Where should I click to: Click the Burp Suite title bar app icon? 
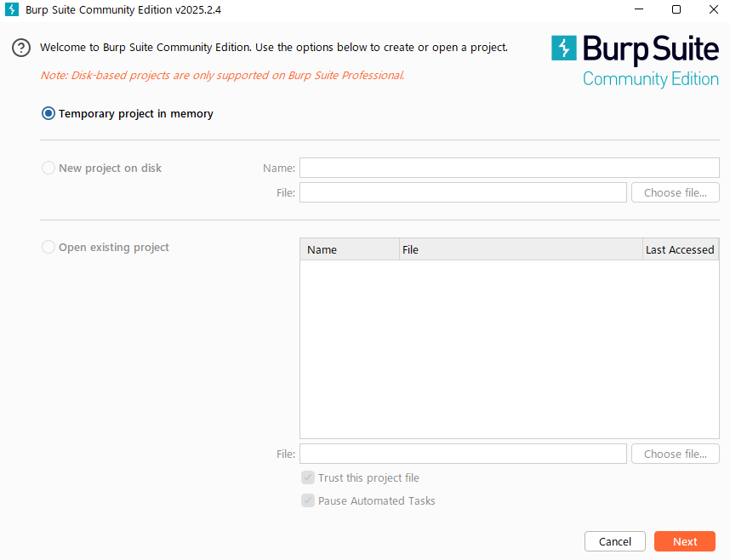click(12, 9)
